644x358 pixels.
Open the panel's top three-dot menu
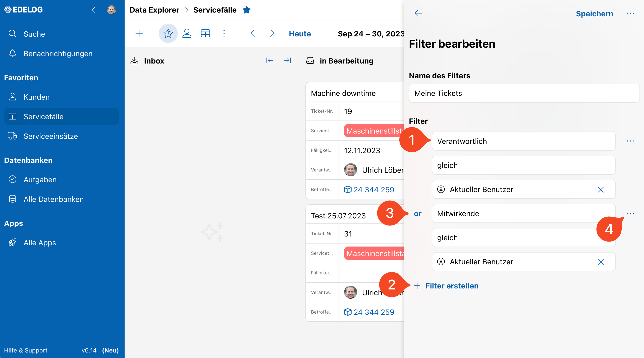click(x=630, y=13)
